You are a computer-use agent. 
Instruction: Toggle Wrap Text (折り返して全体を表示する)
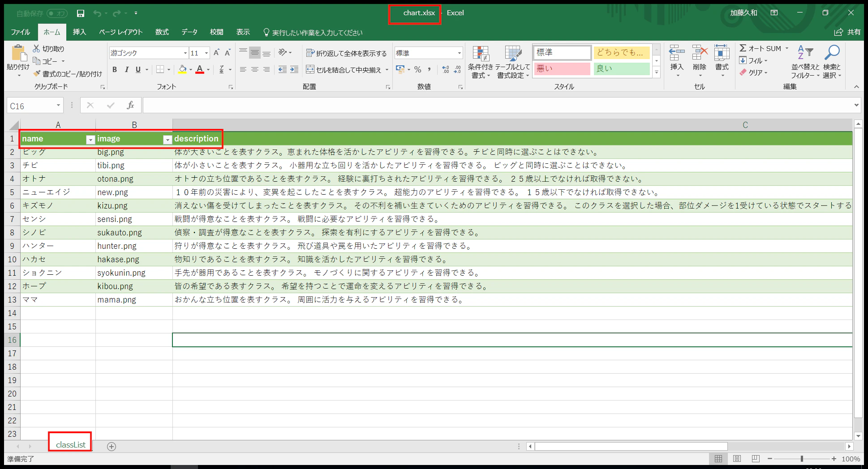[x=346, y=53]
